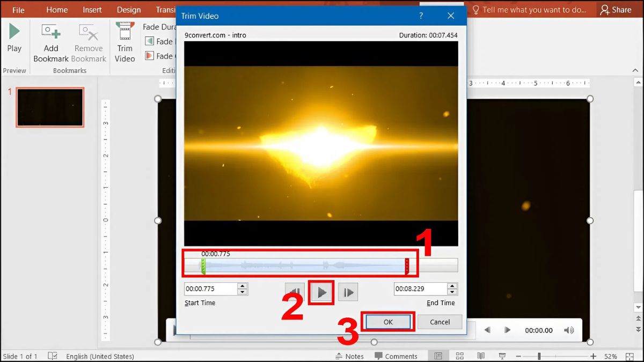Click the Remove Bookmark icon
The width and height of the screenshot is (644, 362).
[89, 32]
